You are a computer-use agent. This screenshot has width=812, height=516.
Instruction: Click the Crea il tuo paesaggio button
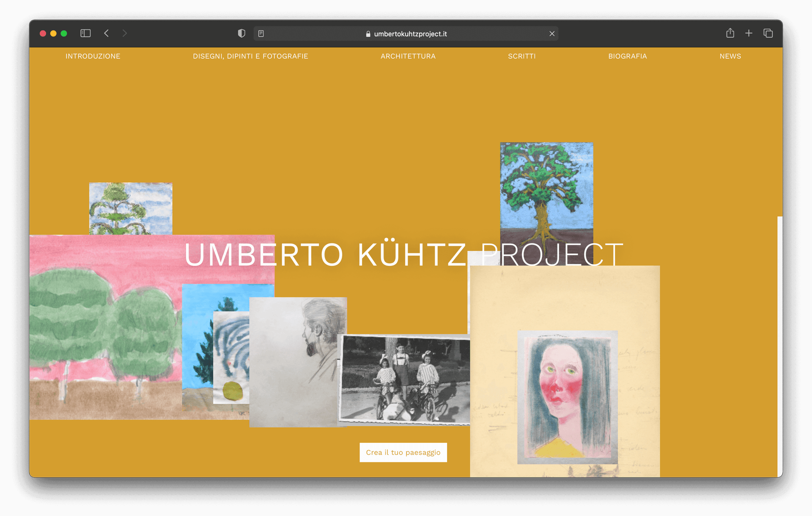[x=403, y=452]
